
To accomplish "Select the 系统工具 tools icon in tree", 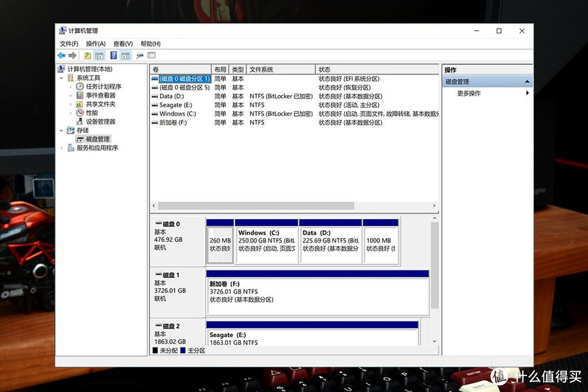I will [70, 77].
